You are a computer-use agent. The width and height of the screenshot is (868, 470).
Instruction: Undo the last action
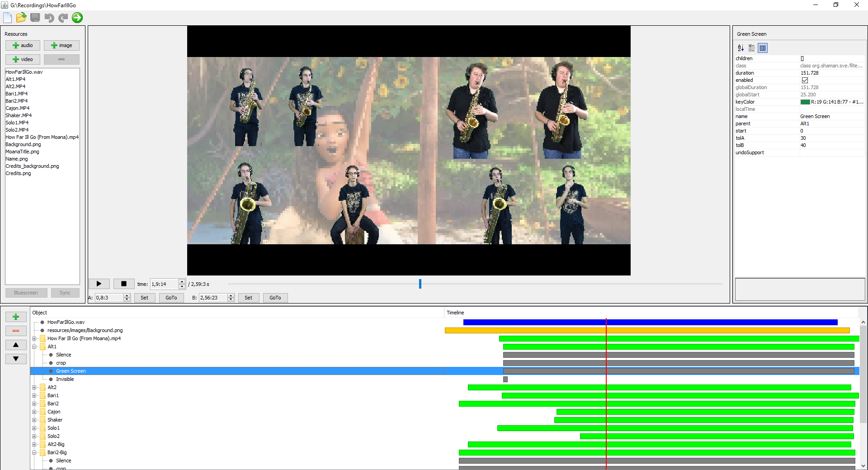tap(49, 18)
